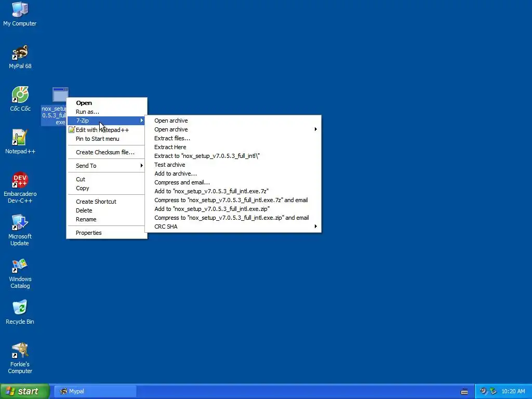This screenshot has width=532, height=399.
Task: Choose Extract files... in the 7-Zip submenu
Action: pyautogui.click(x=233, y=138)
